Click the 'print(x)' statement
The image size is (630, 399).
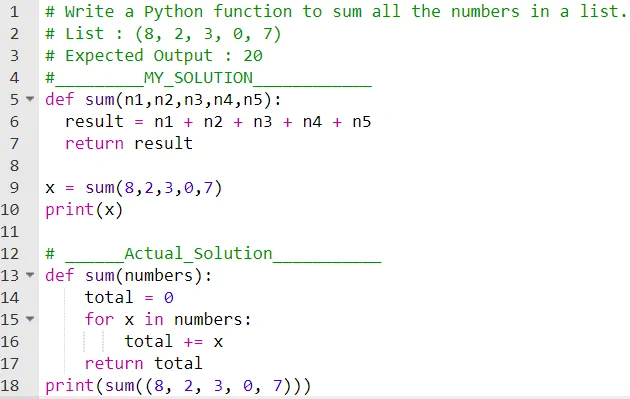click(x=84, y=210)
